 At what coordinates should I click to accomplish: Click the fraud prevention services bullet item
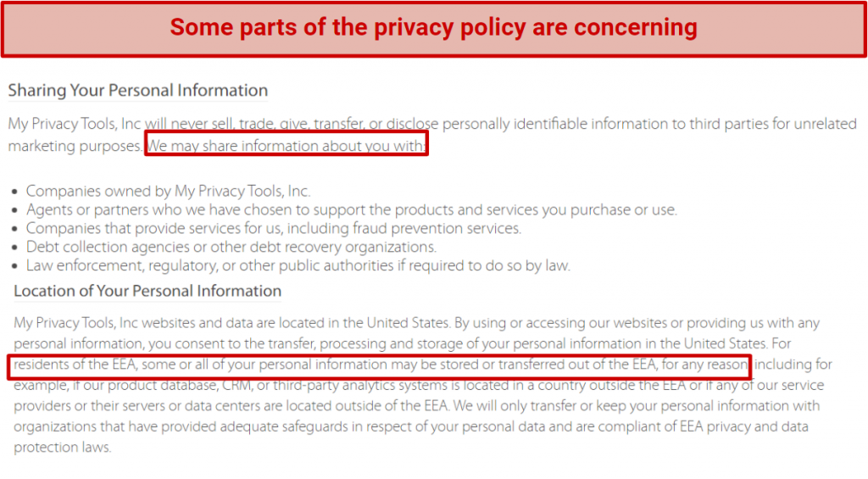click(x=274, y=228)
